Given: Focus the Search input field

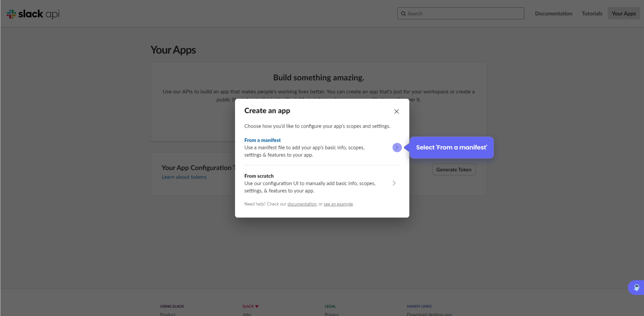Looking at the screenshot, I should [x=463, y=14].
